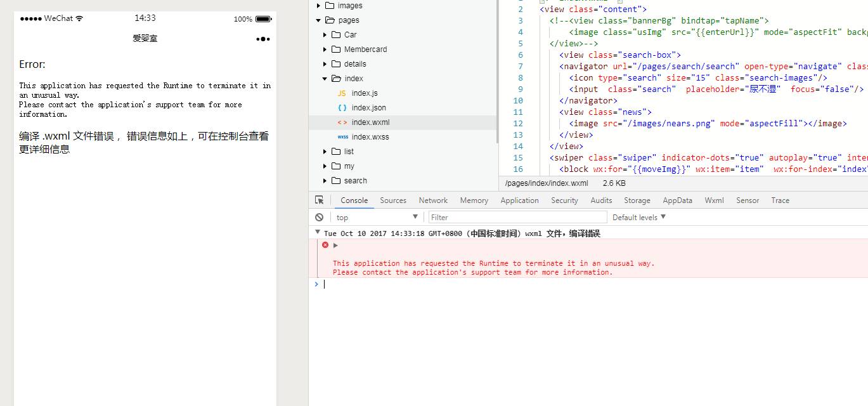
Task: Open index.wxml in the file tree
Action: [370, 122]
